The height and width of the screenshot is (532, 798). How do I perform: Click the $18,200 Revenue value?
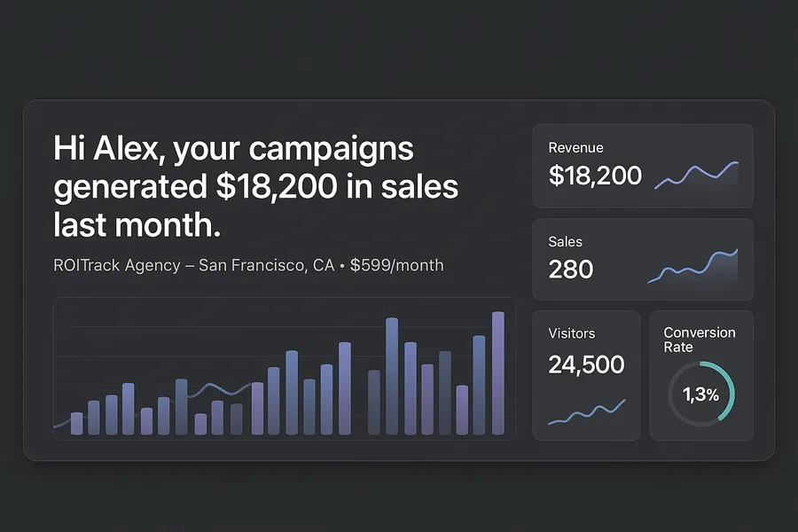pos(595,176)
